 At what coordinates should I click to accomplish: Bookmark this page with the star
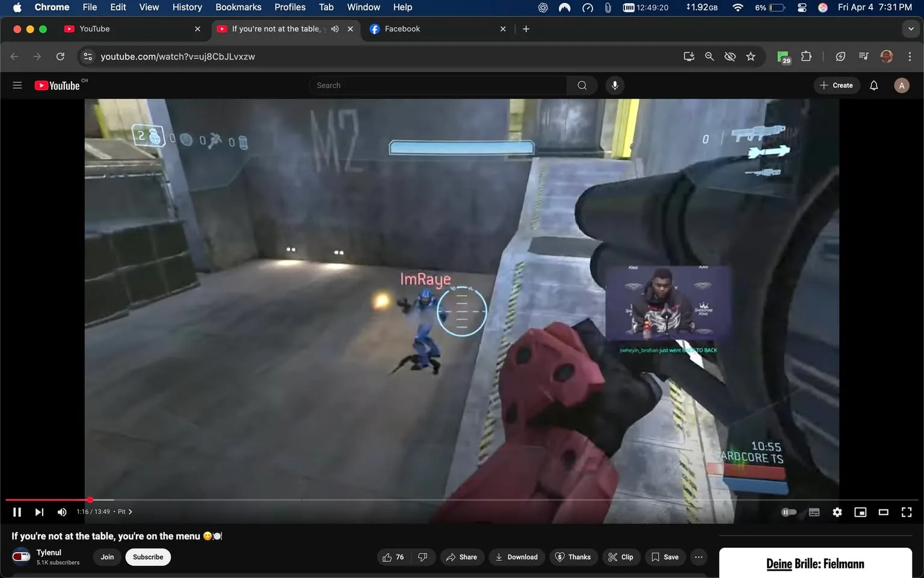[750, 56]
